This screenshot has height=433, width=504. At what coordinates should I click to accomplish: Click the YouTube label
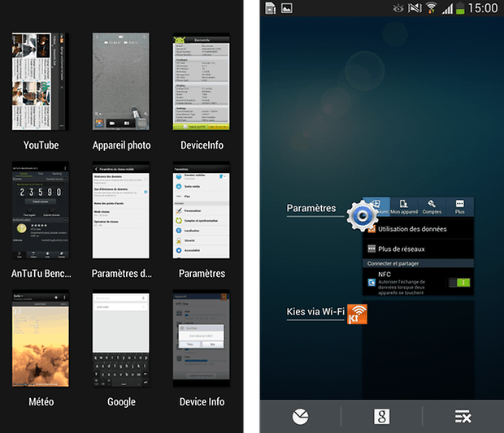click(x=41, y=145)
